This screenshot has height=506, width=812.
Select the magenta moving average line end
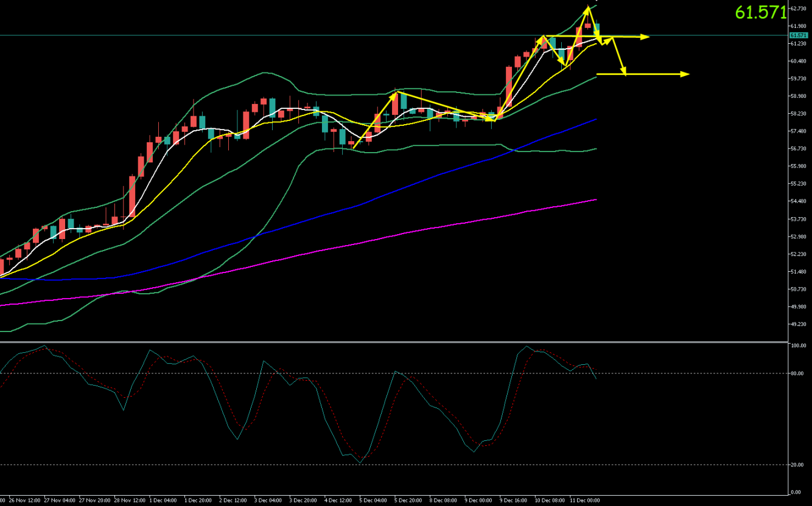[595, 199]
